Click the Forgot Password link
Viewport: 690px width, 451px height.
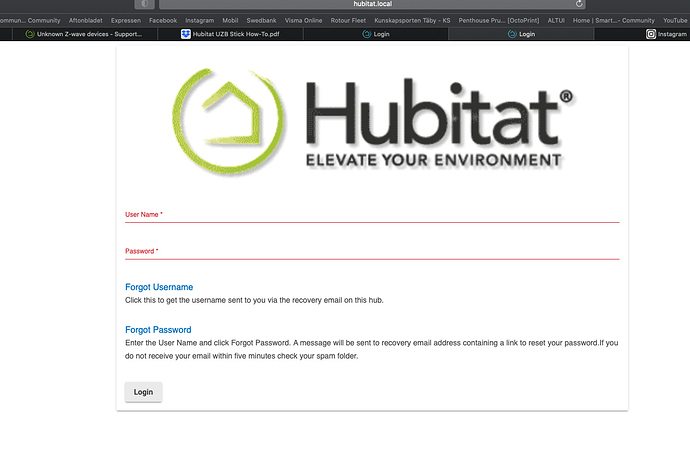(158, 330)
